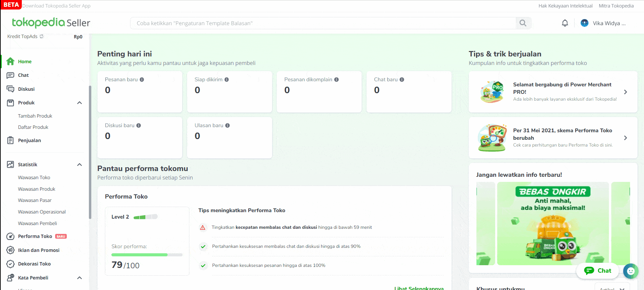This screenshot has height=290, width=644.
Task: Click info icon beside Chat baru
Action: coord(402,80)
